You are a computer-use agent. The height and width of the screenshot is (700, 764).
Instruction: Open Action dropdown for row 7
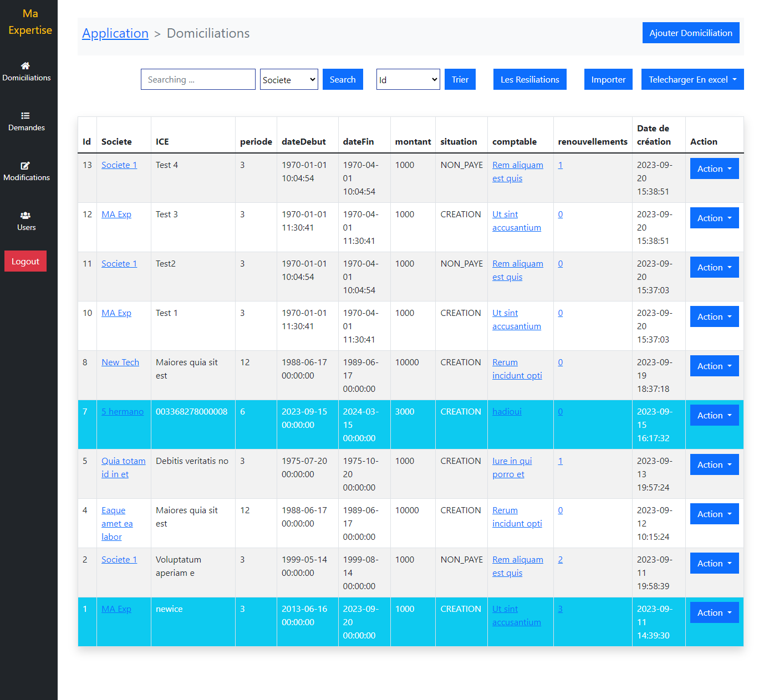coord(715,415)
